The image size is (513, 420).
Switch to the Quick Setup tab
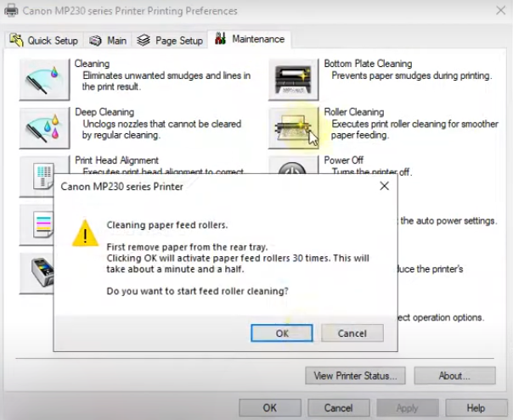pyautogui.click(x=44, y=41)
